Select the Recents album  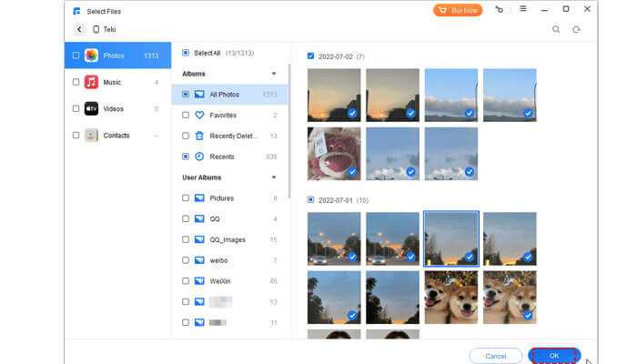tap(221, 157)
